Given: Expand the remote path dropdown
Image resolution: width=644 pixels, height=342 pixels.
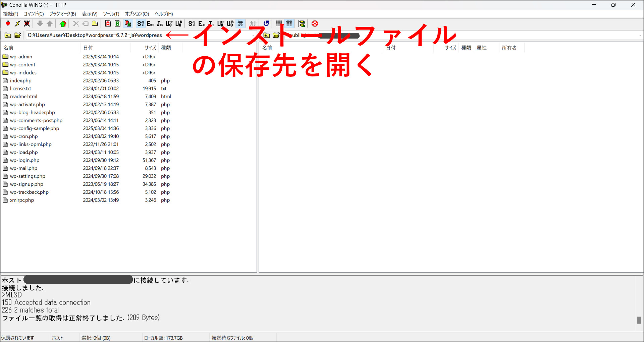Looking at the screenshot, I should pyautogui.click(x=640, y=35).
